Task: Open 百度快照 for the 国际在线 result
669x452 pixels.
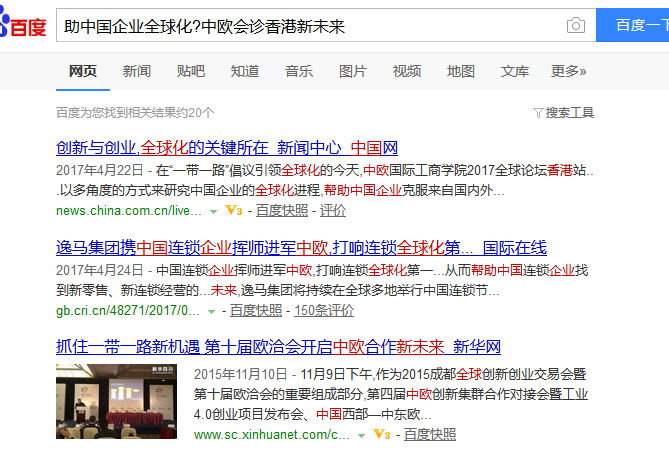Action: (x=256, y=310)
